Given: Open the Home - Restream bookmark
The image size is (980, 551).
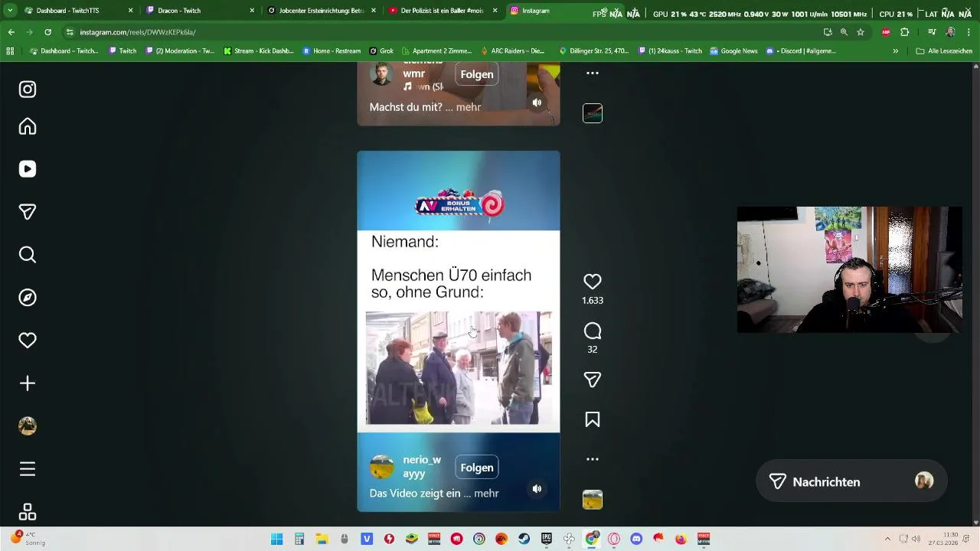Looking at the screenshot, I should coord(332,51).
